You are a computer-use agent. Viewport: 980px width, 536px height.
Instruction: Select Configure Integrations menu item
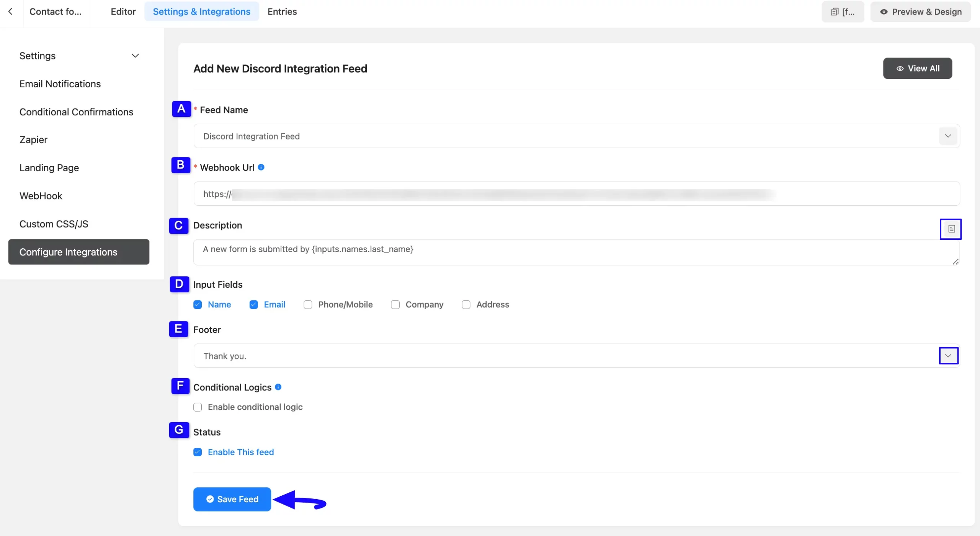coord(79,252)
